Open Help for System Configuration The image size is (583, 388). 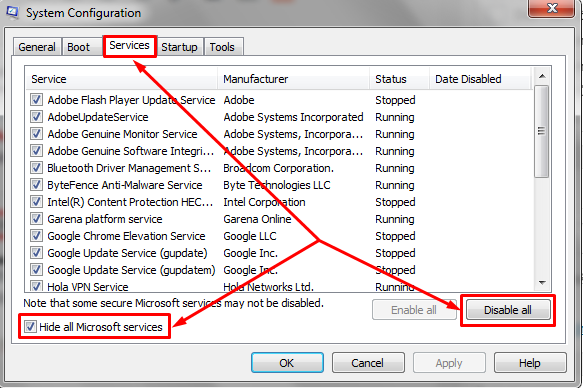530,363
